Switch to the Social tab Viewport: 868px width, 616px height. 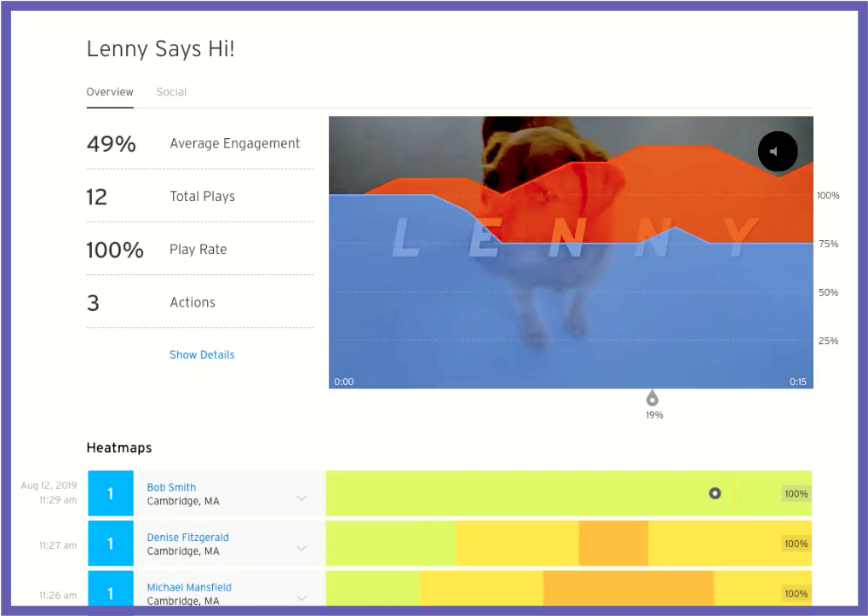click(x=170, y=92)
